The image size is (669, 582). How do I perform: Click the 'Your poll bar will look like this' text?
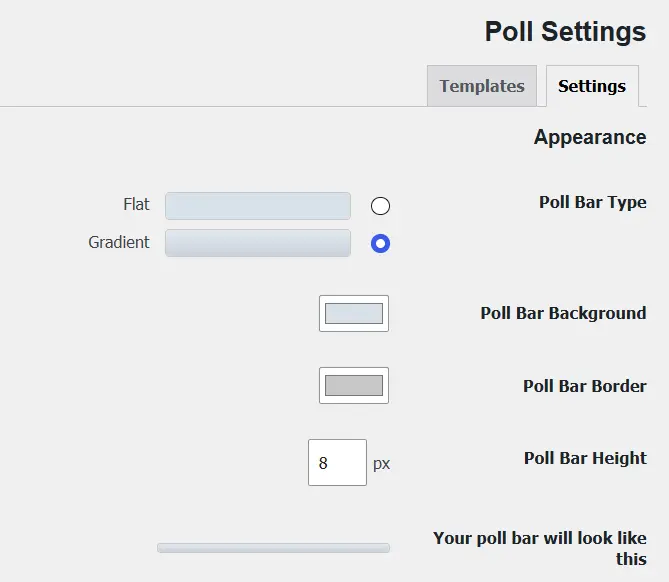pos(540,548)
